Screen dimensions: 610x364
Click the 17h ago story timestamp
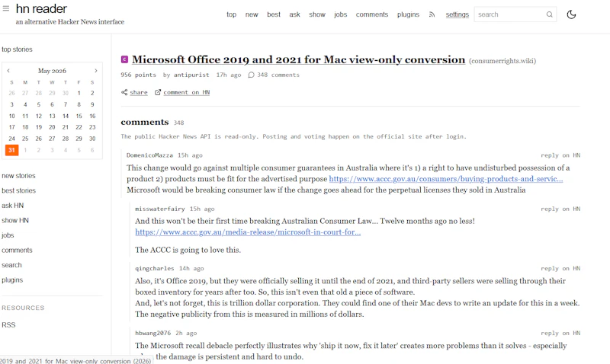(229, 75)
